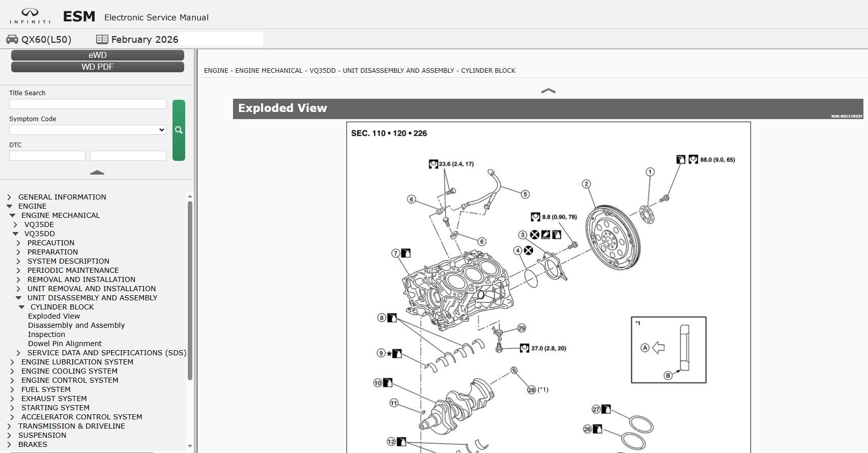Viewport: 868px width, 453px height.
Task: Open the Symptom Code dropdown
Action: coord(88,130)
